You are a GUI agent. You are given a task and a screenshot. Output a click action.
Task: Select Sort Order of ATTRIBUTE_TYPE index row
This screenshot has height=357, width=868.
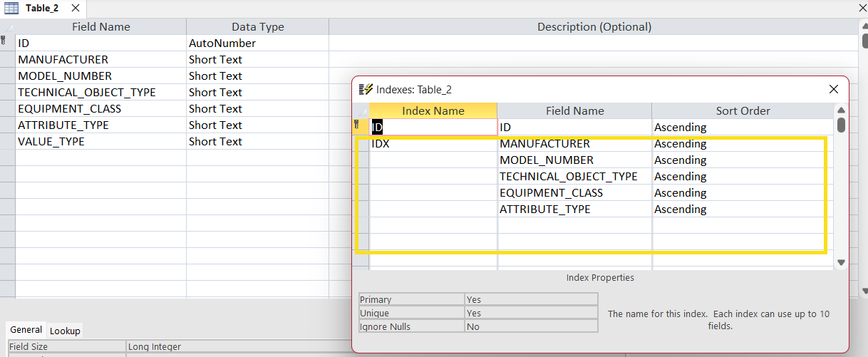tap(741, 209)
